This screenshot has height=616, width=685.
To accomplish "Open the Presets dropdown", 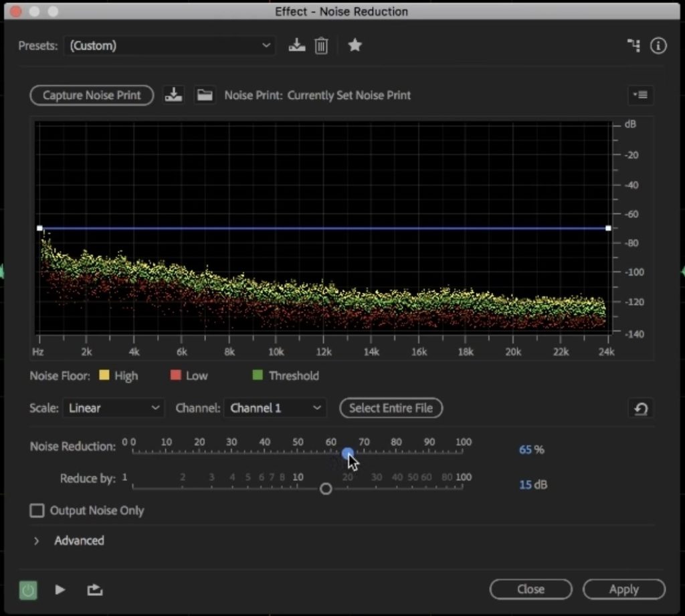I will [169, 45].
